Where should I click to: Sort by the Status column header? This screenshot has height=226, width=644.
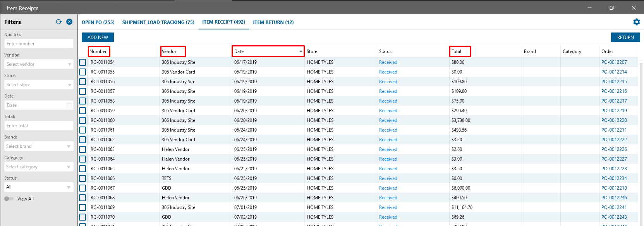385,51
